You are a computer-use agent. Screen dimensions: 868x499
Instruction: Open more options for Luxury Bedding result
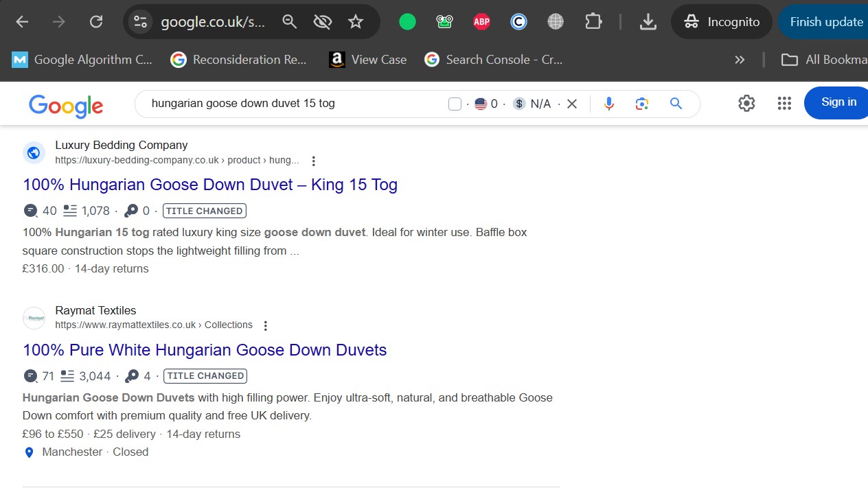point(314,161)
